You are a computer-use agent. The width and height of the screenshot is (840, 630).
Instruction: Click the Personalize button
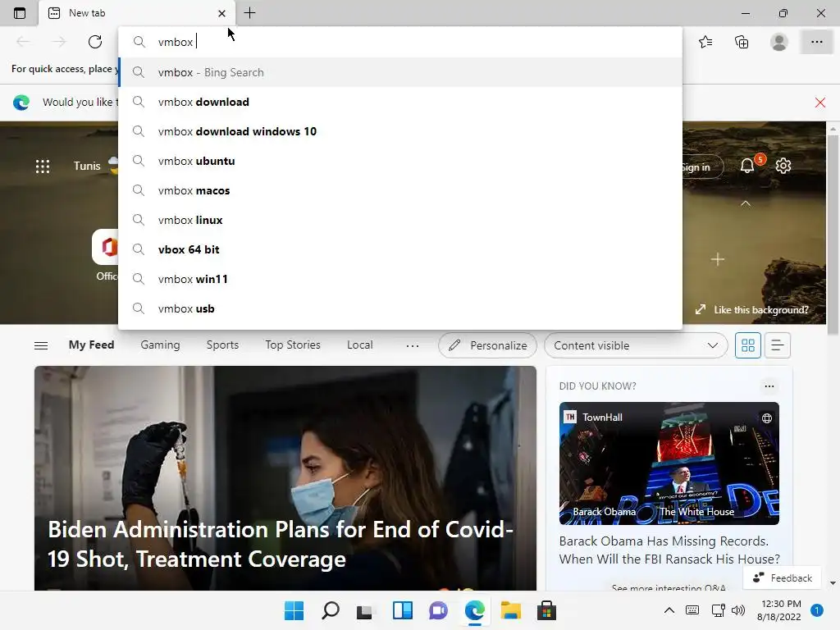pyautogui.click(x=487, y=345)
